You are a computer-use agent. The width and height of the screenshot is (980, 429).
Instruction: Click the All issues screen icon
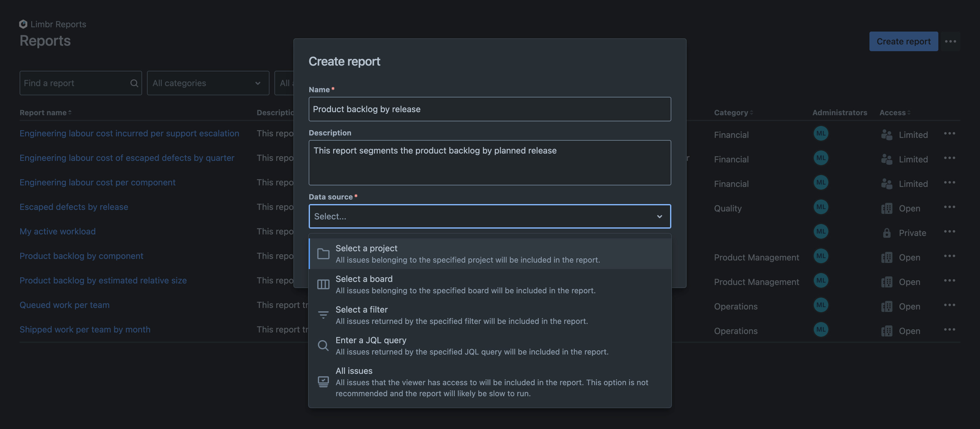[x=323, y=382]
